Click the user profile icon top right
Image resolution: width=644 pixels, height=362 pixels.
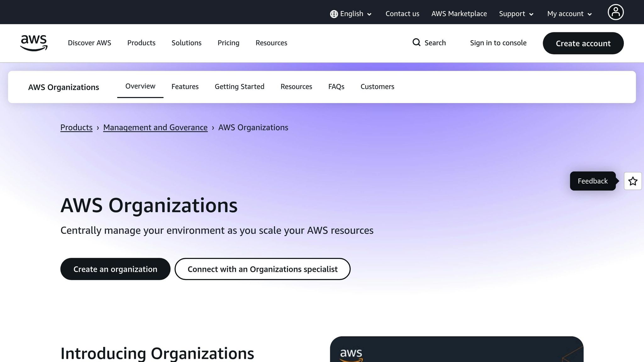click(616, 12)
